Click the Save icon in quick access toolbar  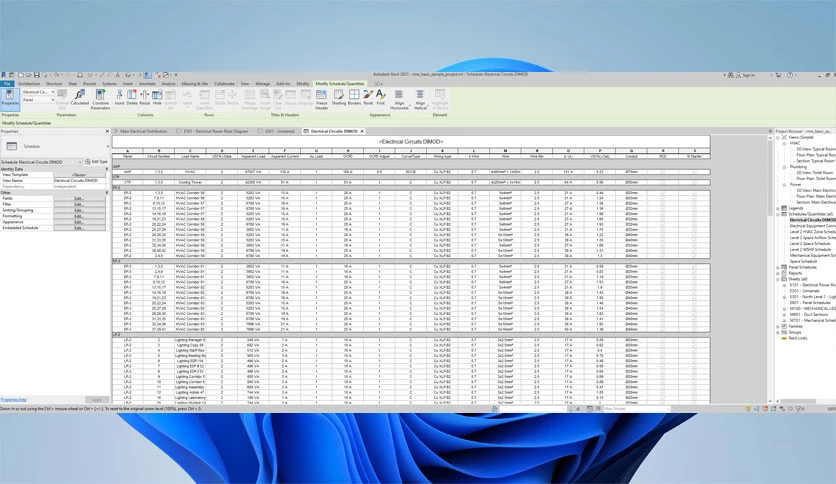click(37, 75)
